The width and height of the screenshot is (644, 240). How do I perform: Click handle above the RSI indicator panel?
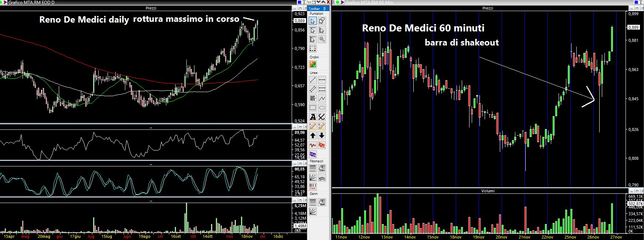(x=150, y=128)
